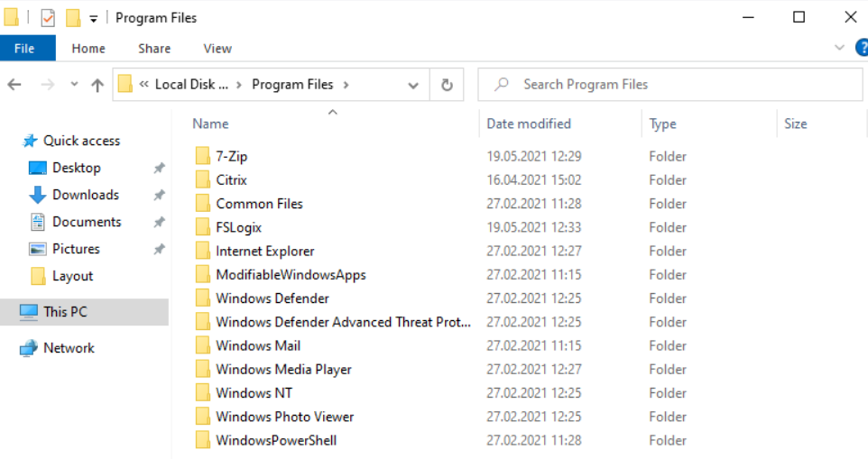Open the Customize Quick Access Toolbar dropdown

point(94,19)
